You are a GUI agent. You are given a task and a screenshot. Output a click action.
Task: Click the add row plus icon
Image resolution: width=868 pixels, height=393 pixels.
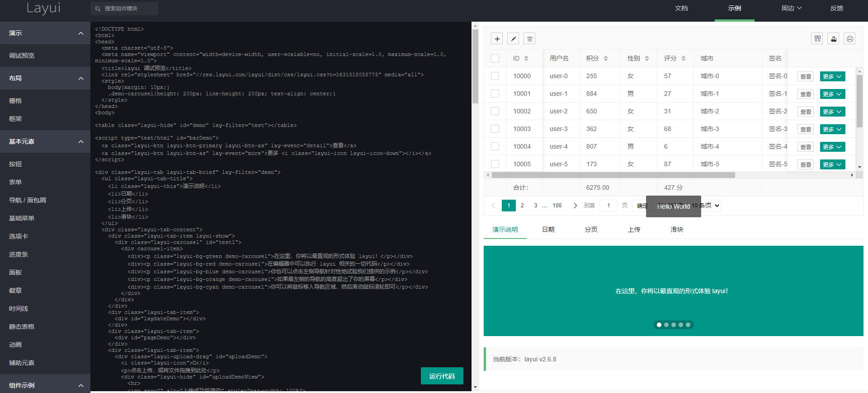pyautogui.click(x=497, y=39)
